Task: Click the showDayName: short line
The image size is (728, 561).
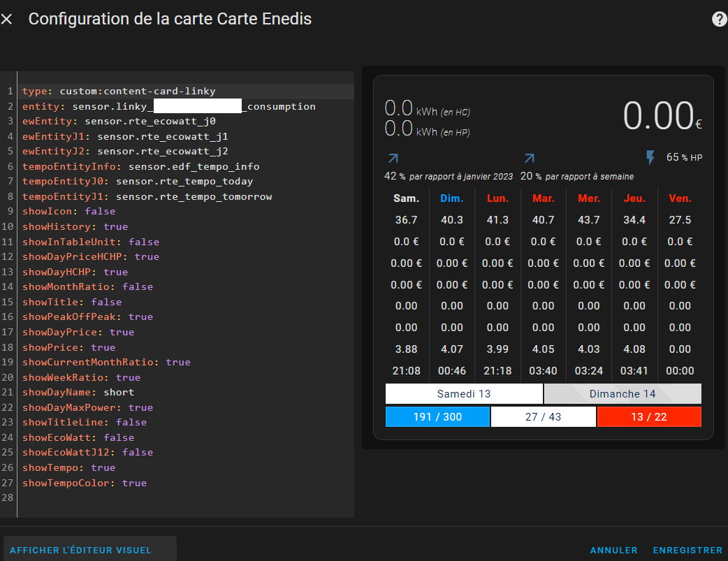Action: pyautogui.click(x=78, y=393)
